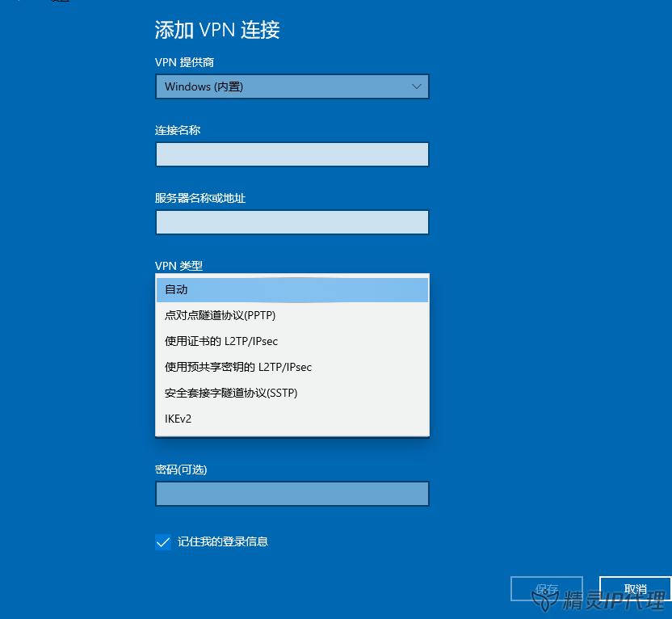672x619 pixels.
Task: Click the 连接名称 input field
Action: pyautogui.click(x=292, y=154)
